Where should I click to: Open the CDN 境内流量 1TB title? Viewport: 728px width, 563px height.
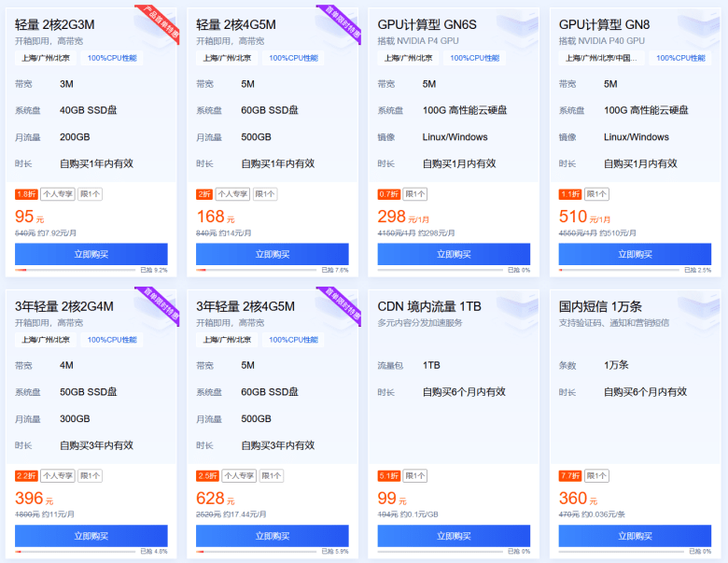(x=429, y=306)
